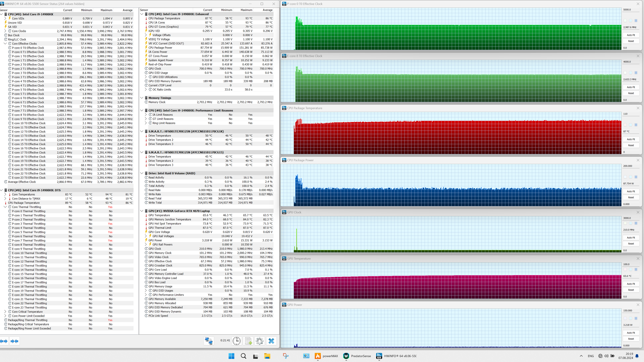Collapse the Core Effective Clocks group

5,44
